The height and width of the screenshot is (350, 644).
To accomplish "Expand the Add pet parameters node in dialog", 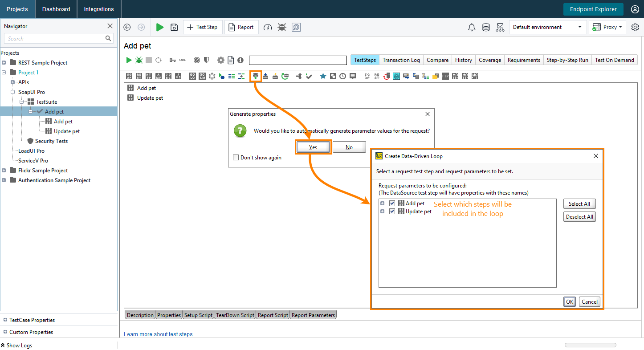I will point(382,203).
